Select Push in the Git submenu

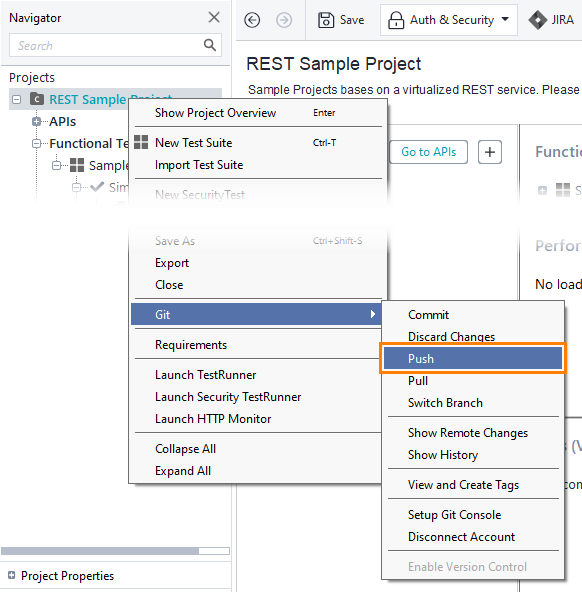coord(473,358)
